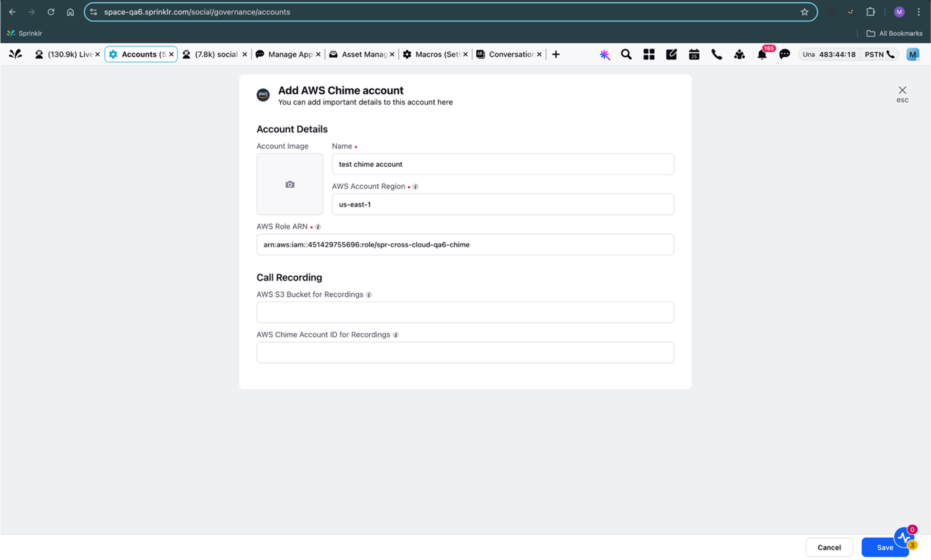Screen dimensions: 931x560
Task: Click the PSTN phone status control
Action: click(x=880, y=54)
